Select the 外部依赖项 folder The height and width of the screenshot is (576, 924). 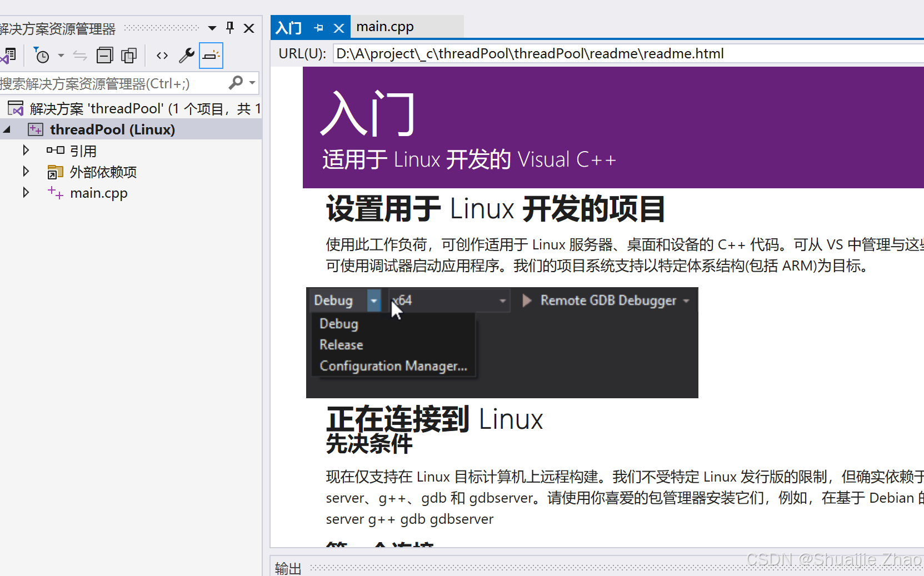tap(103, 172)
